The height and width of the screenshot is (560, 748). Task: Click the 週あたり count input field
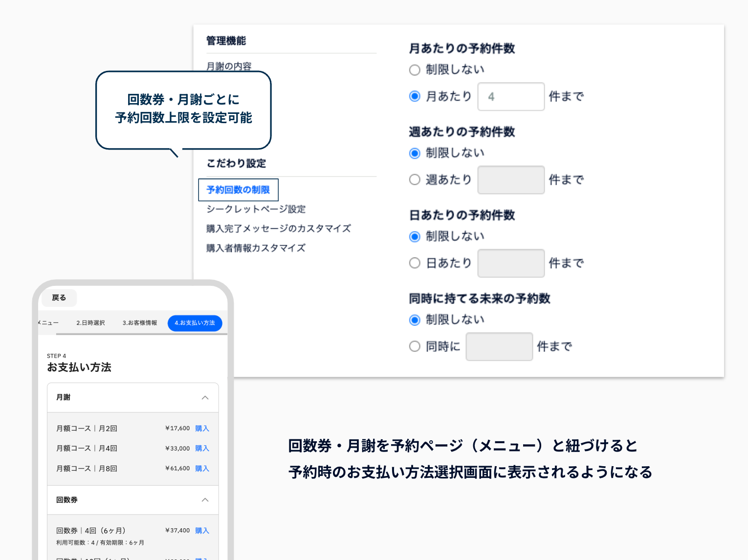click(x=510, y=180)
